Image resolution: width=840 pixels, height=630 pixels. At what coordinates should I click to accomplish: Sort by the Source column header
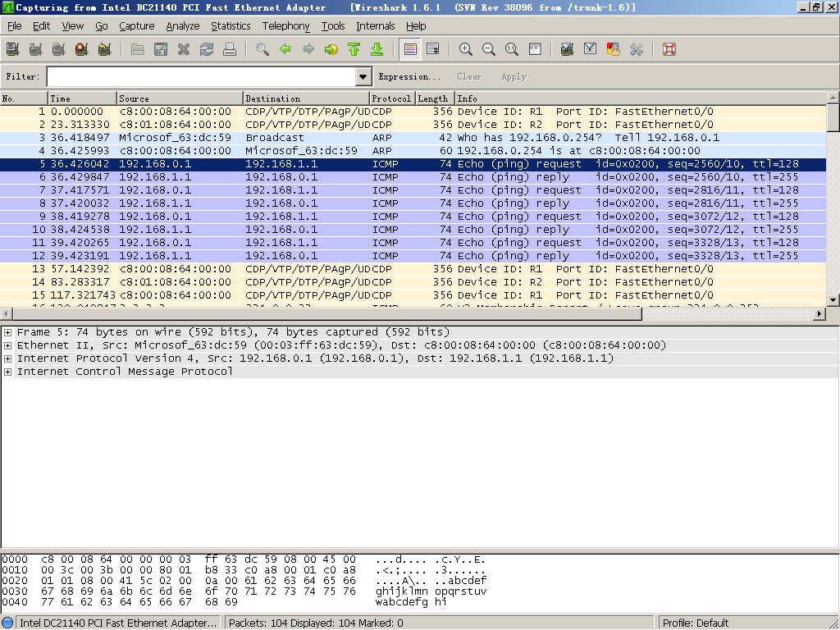[180, 98]
